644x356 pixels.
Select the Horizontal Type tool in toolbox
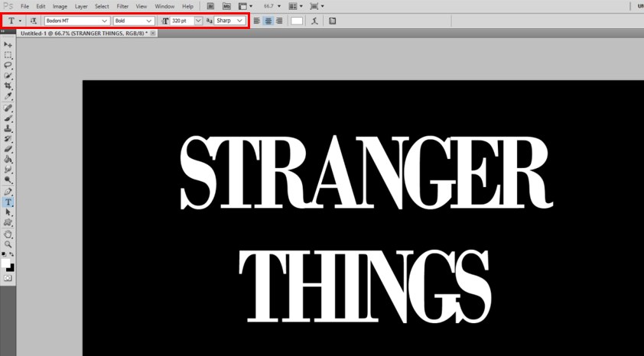tap(8, 202)
